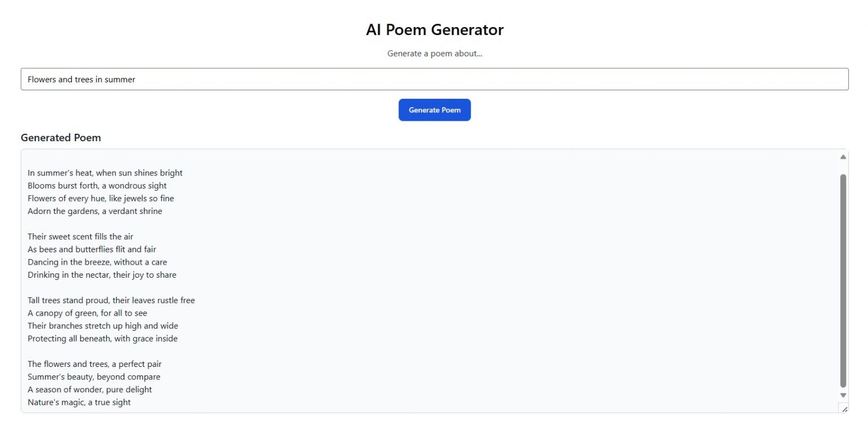Click the empty area right of the poem text
This screenshot has height=429, width=868.
pos(509,282)
